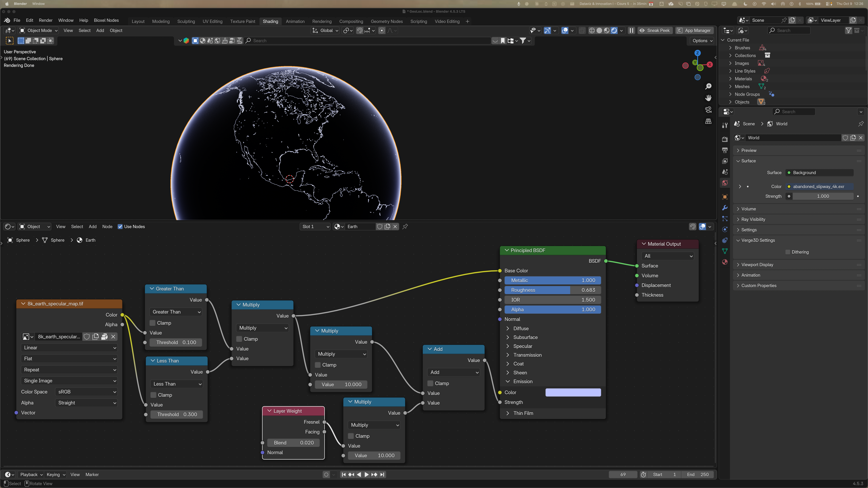The width and height of the screenshot is (868, 488).
Task: Unlink the Earth material datablock
Action: (x=395, y=227)
